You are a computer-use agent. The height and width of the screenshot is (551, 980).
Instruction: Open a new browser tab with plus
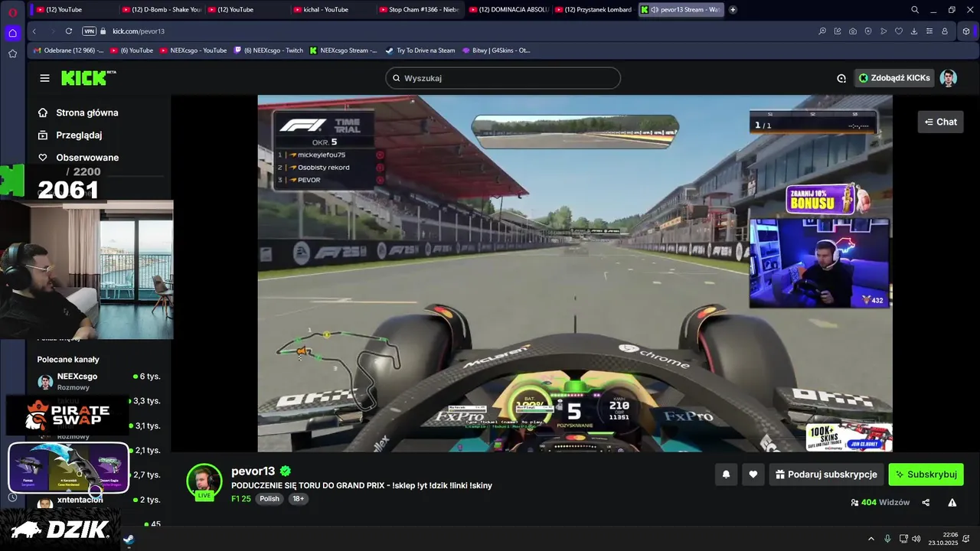pos(733,9)
